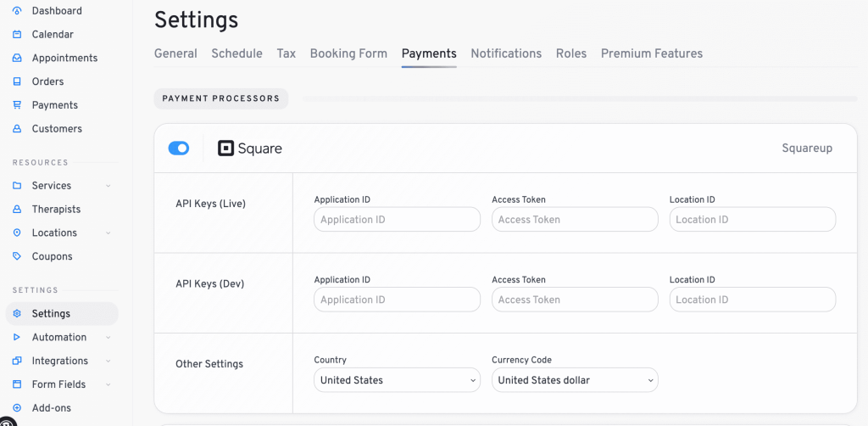The height and width of the screenshot is (426, 868).
Task: Click the Dashboard icon in sidebar
Action: [17, 11]
